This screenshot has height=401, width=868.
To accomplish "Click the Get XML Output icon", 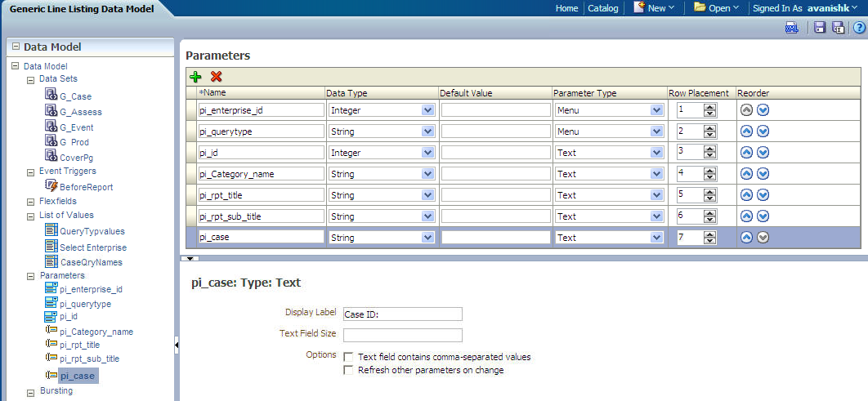I will pos(792,28).
